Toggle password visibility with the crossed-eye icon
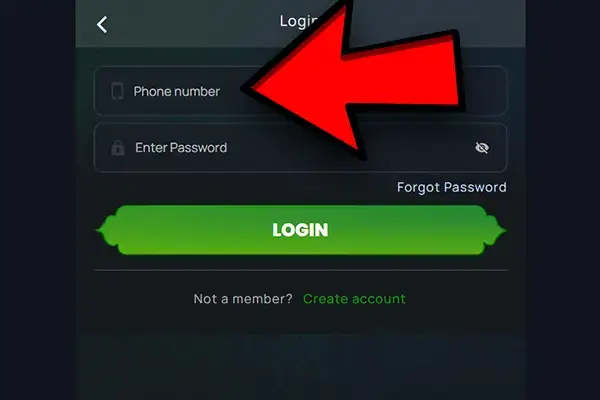 pos(482,148)
